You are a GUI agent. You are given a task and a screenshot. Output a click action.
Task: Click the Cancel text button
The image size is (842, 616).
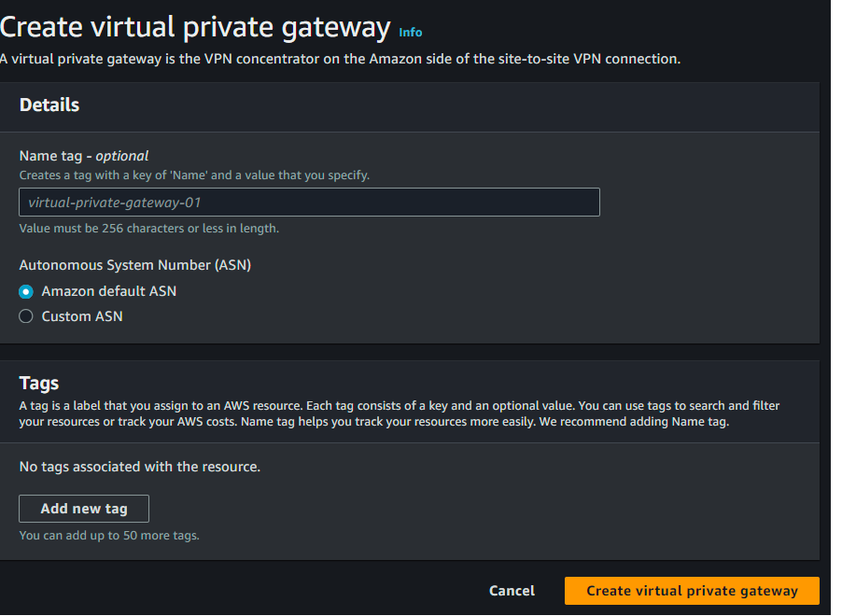(512, 590)
